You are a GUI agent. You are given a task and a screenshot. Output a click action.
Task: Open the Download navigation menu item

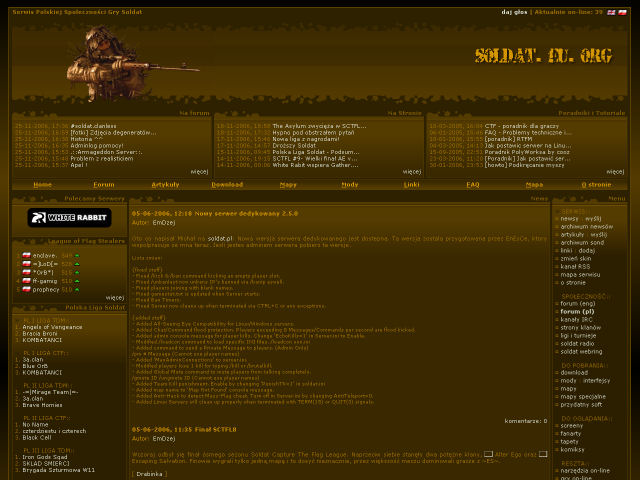(226, 185)
